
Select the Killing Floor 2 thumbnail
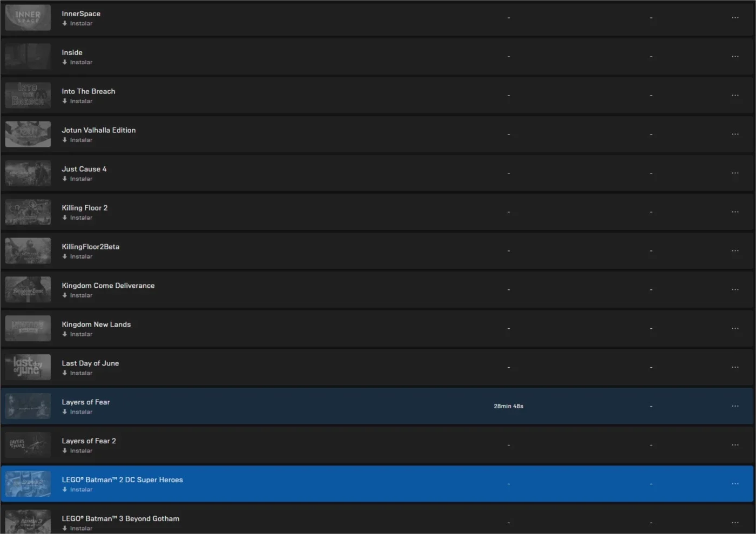[28, 212]
